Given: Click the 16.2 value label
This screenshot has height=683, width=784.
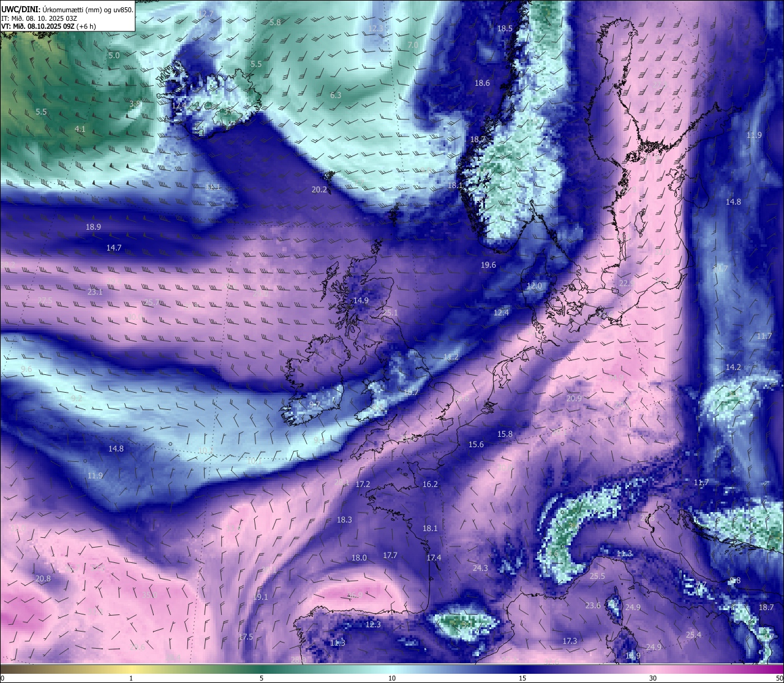Looking at the screenshot, I should coord(430,484).
